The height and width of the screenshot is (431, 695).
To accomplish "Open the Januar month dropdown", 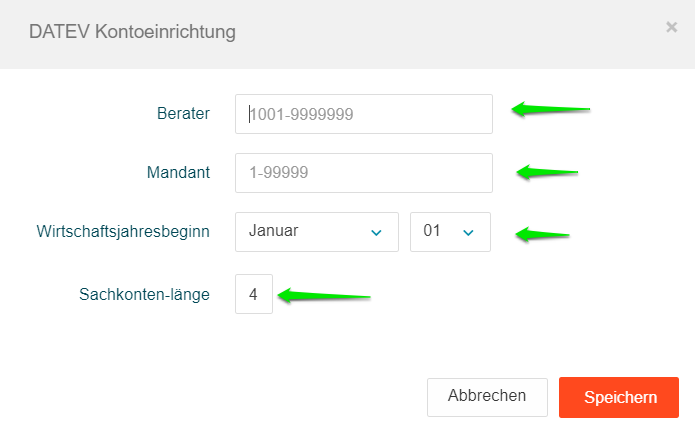I will point(316,231).
